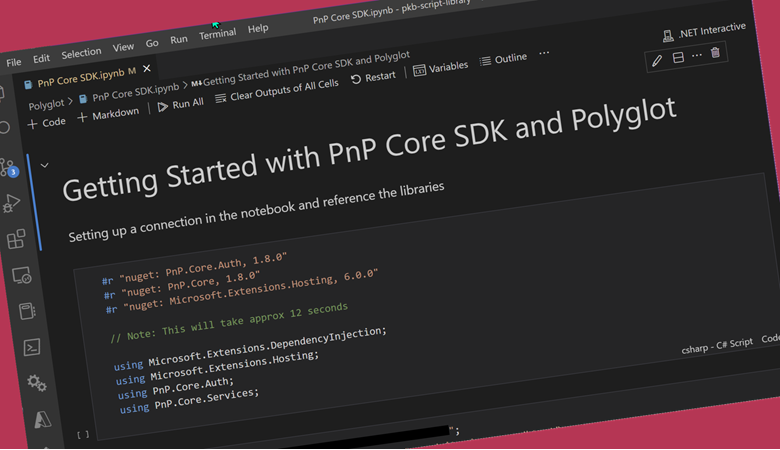
Task: Open the notebook icon in activity bar
Action: pos(27,311)
